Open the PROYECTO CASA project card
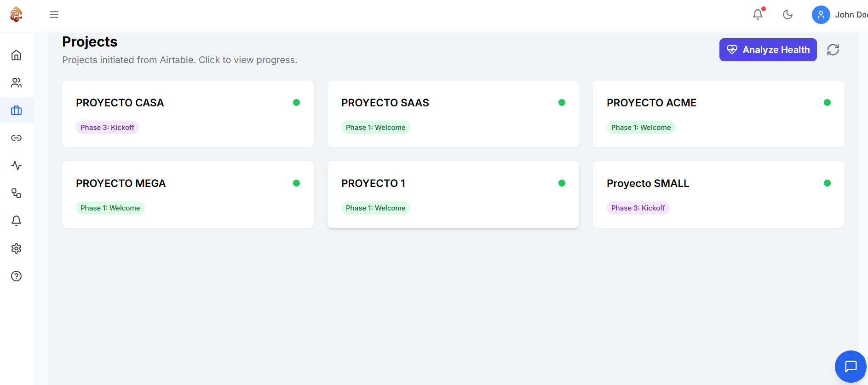The height and width of the screenshot is (385, 868). point(188,114)
